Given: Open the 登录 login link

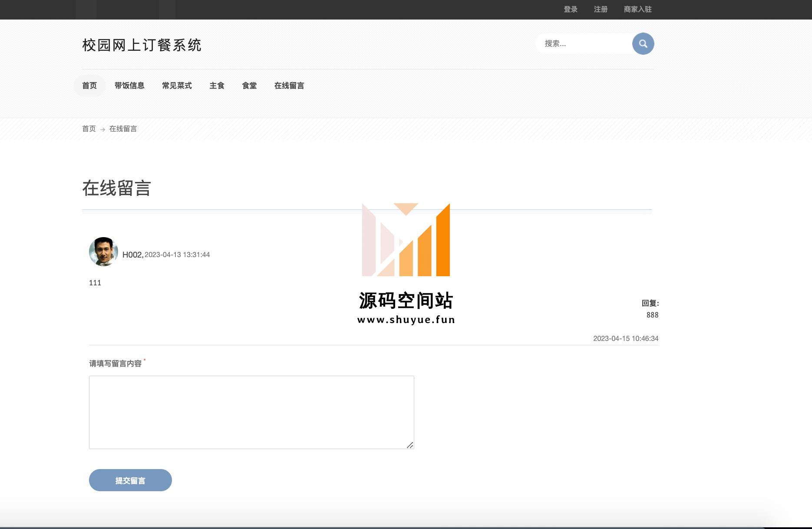Looking at the screenshot, I should pos(571,9).
